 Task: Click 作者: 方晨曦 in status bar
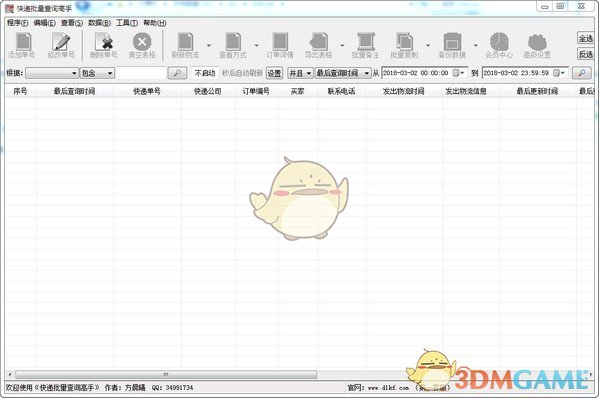click(x=125, y=388)
